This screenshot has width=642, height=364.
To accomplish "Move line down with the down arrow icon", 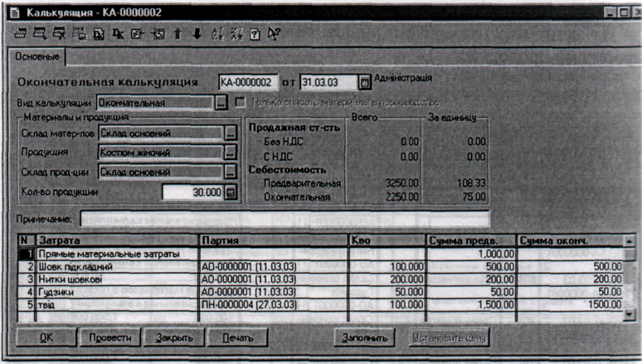I will coord(197,33).
